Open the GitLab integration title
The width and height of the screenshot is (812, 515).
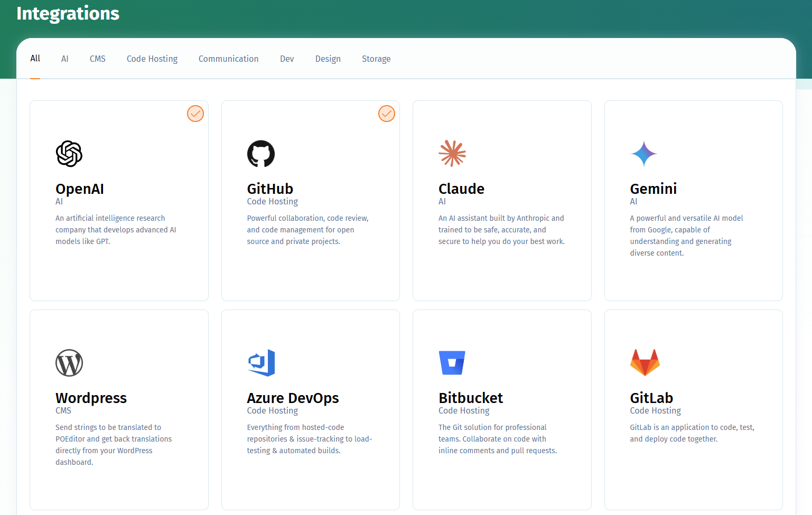click(x=651, y=398)
